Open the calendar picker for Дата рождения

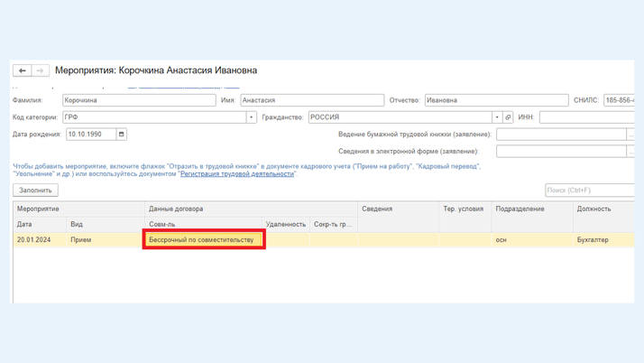(122, 135)
